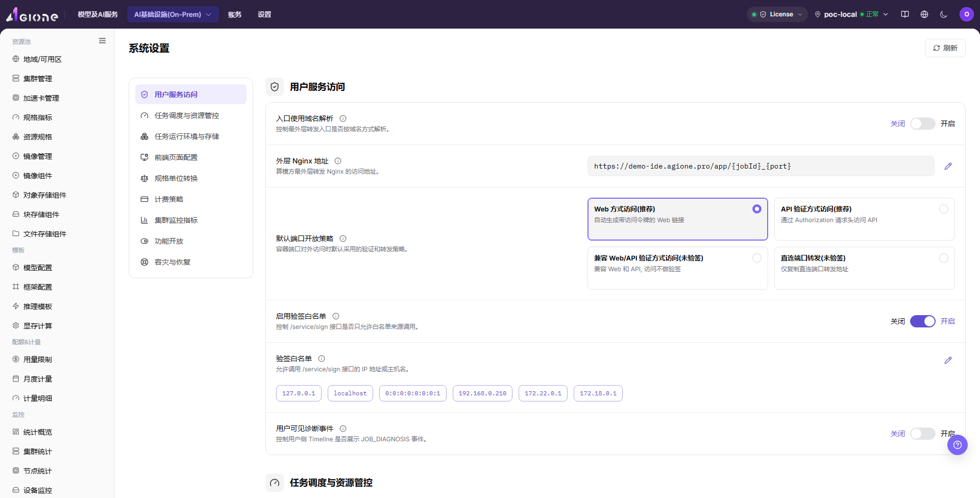The width and height of the screenshot is (980, 498).
Task: Open 模型及AI服务 top menu
Action: 97,14
